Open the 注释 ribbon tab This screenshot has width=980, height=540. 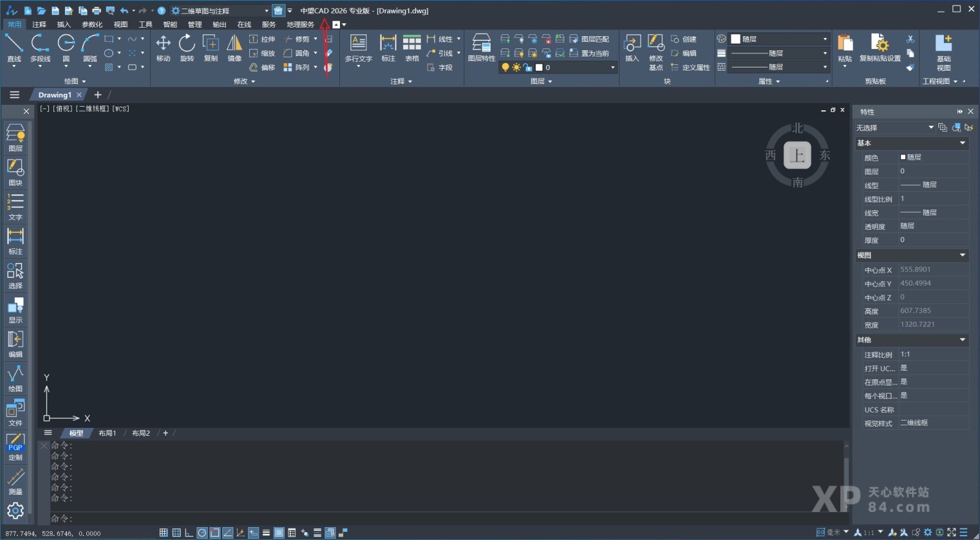pyautogui.click(x=39, y=25)
